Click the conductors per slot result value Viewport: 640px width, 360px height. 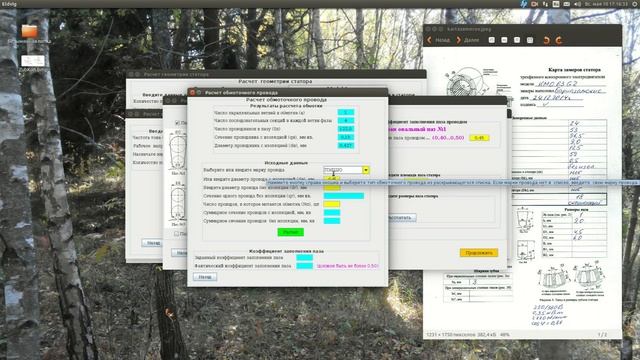[x=346, y=129]
